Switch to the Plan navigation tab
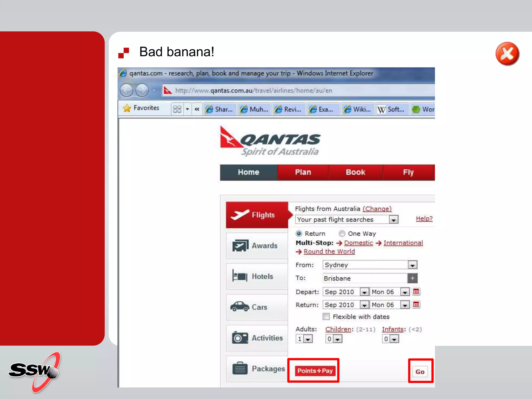Viewport: 532px width, 399px height. [x=303, y=172]
